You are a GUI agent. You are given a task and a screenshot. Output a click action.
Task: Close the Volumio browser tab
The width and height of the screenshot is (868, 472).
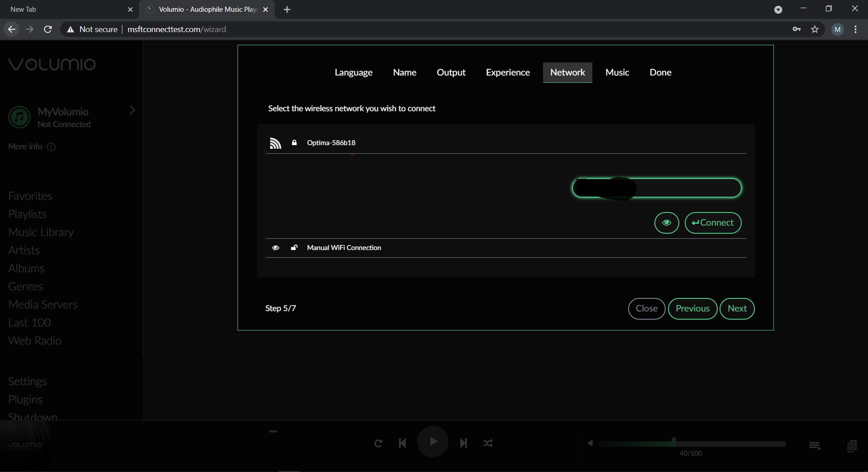tap(266, 9)
